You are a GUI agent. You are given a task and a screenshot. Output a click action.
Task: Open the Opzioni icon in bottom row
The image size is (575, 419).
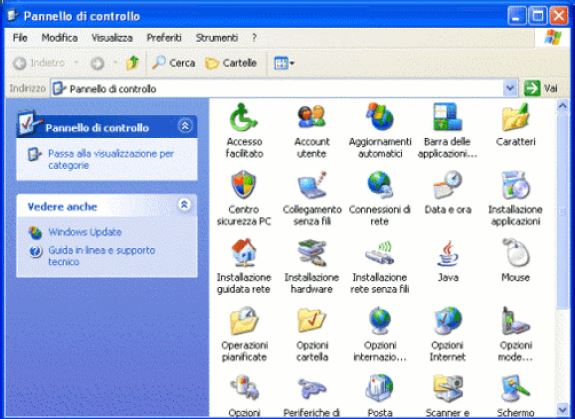point(244,395)
